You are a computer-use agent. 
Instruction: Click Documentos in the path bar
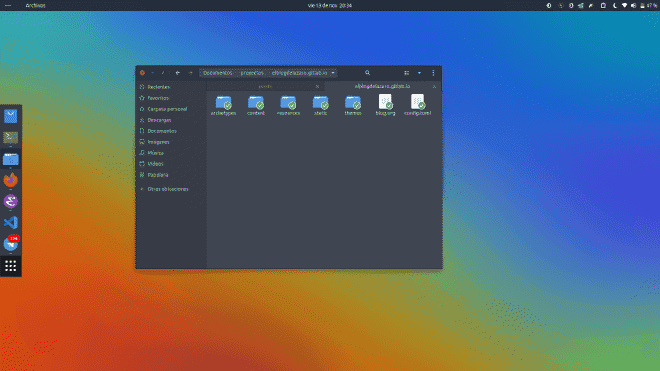[218, 73]
